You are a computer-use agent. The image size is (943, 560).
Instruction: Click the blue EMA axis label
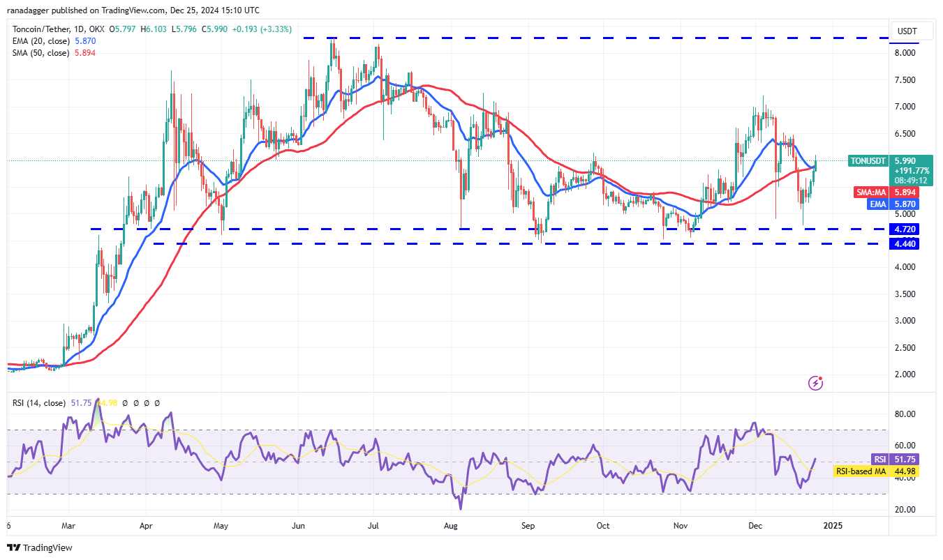[879, 204]
